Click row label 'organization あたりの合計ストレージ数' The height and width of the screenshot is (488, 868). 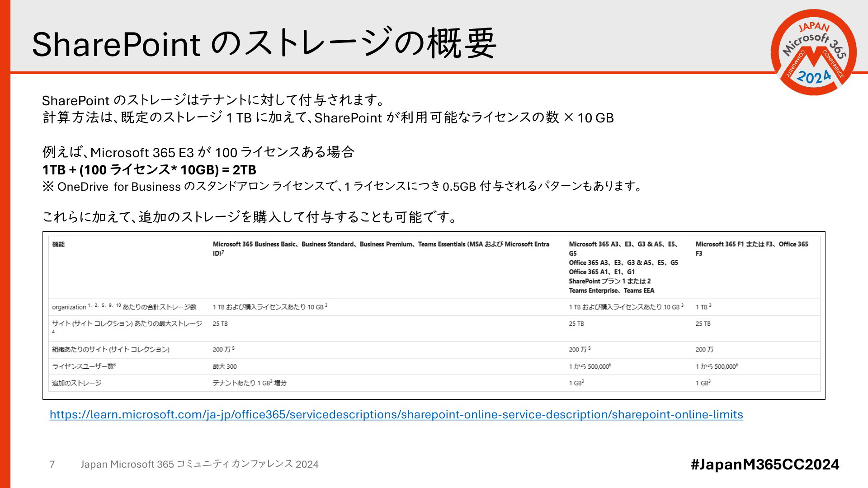[x=124, y=307]
